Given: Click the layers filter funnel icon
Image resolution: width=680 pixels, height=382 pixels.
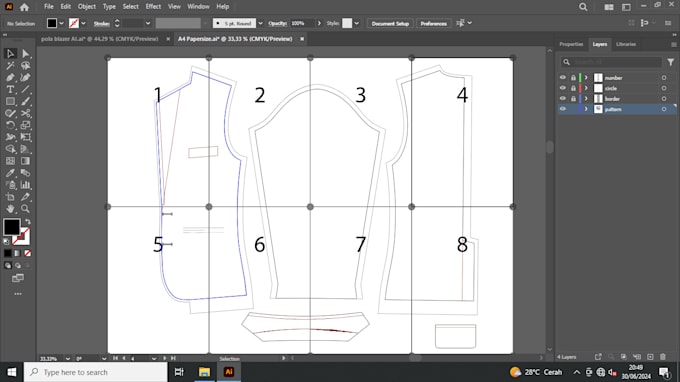Looking at the screenshot, I should (x=670, y=62).
